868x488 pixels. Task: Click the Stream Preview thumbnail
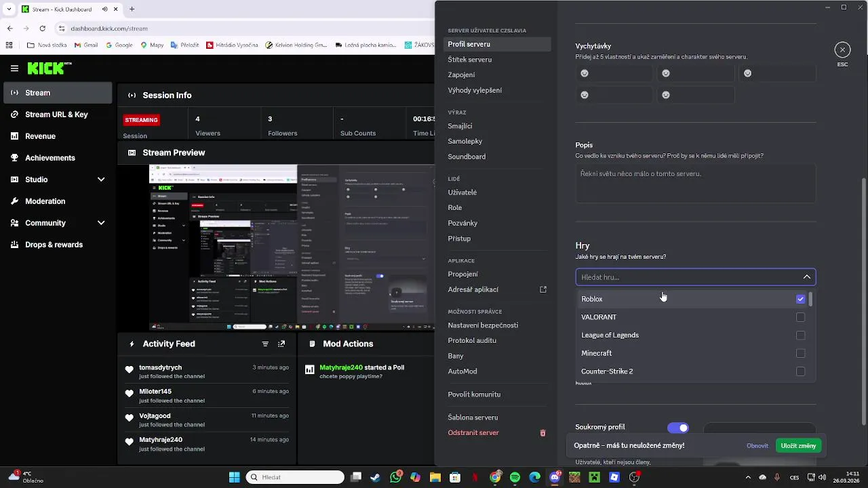pos(292,247)
